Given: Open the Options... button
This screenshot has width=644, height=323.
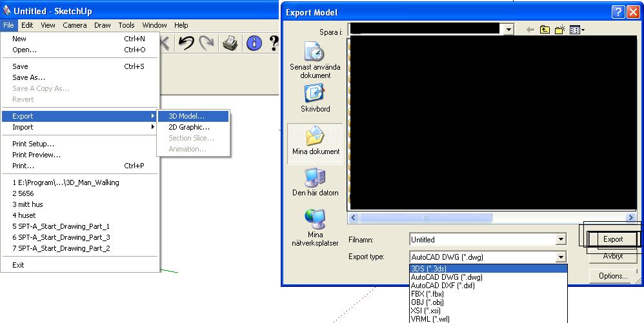Looking at the screenshot, I should (x=613, y=276).
